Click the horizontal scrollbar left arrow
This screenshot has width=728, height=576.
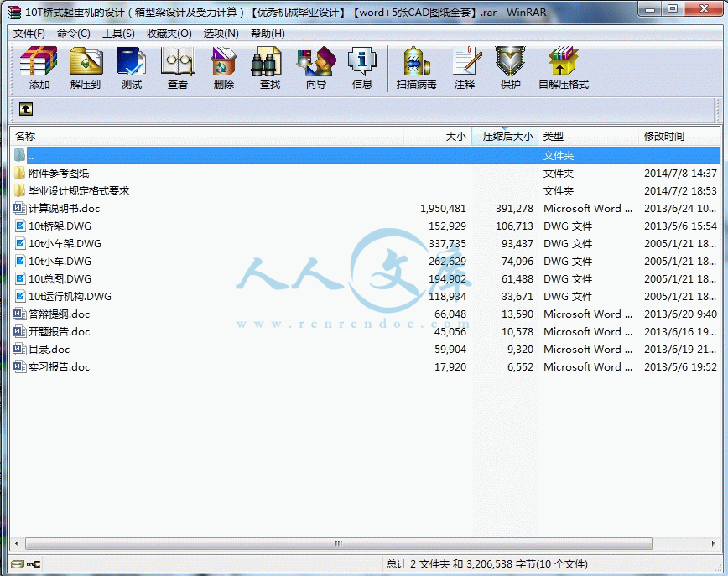pos(17,543)
